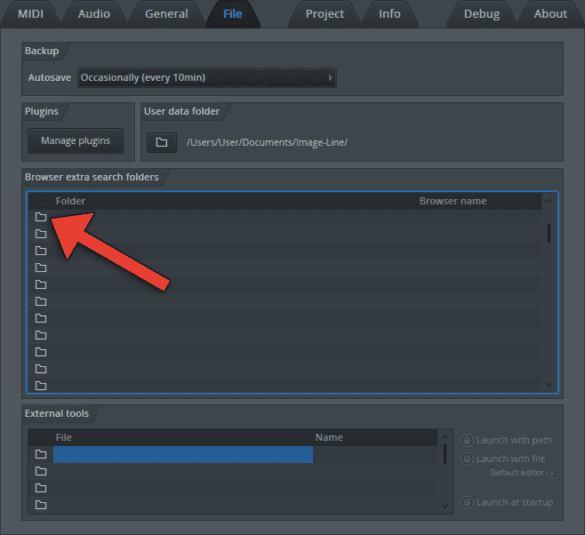Toggle the Default editor option
This screenshot has height=535, width=585.
(552, 473)
